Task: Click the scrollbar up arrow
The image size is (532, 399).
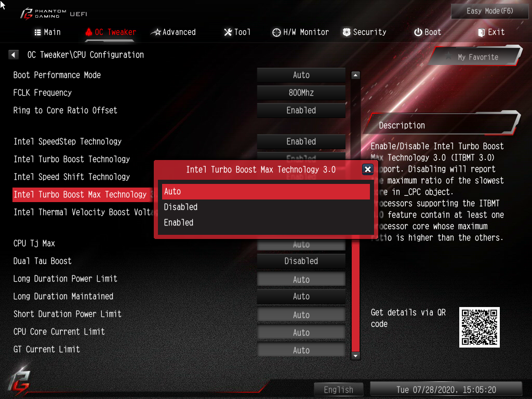Action: (x=355, y=75)
